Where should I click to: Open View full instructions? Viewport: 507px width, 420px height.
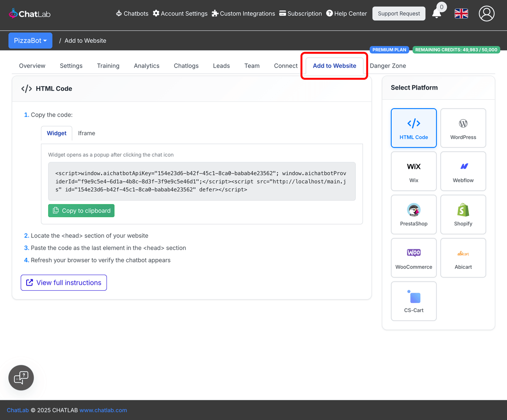point(63,282)
